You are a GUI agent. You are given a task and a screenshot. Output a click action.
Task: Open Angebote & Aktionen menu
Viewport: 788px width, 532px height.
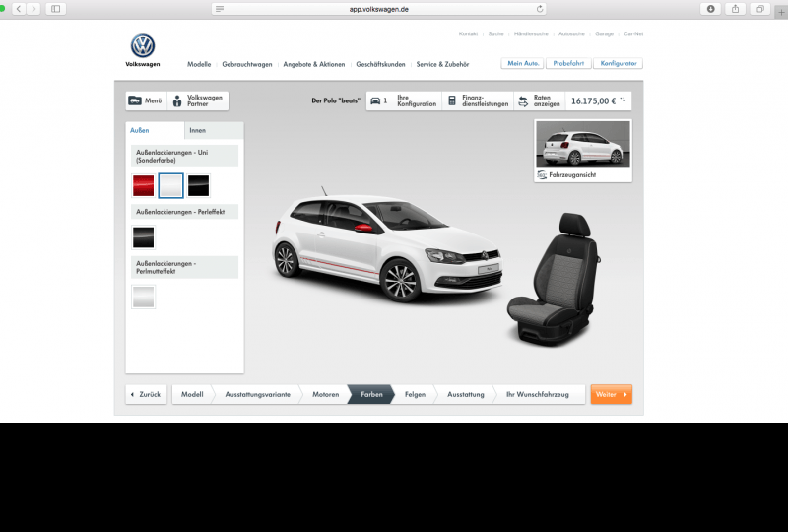tap(314, 64)
